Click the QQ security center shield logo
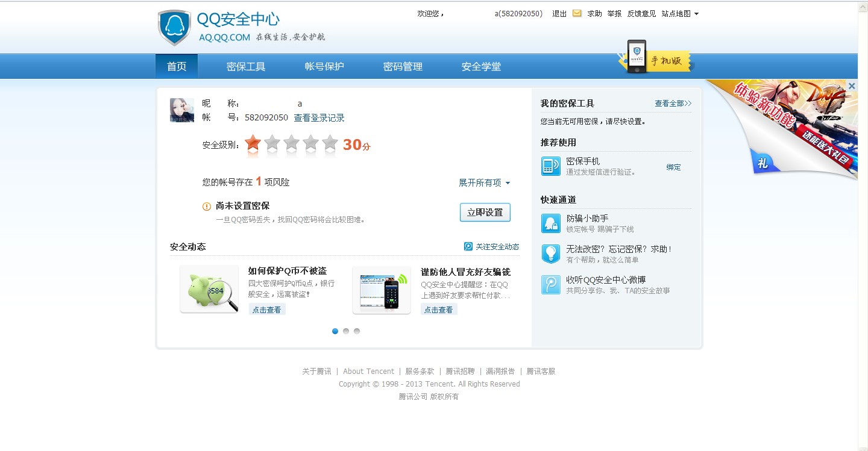The image size is (868, 451). tap(174, 28)
